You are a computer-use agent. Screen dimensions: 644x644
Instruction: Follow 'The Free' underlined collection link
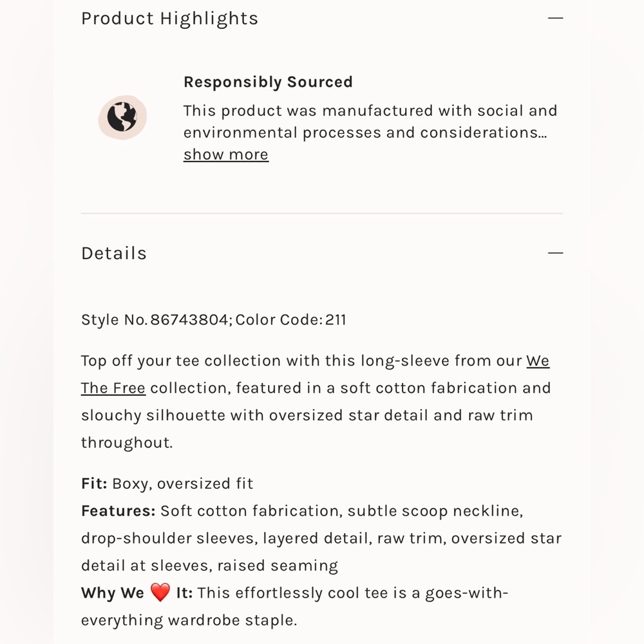(x=113, y=388)
